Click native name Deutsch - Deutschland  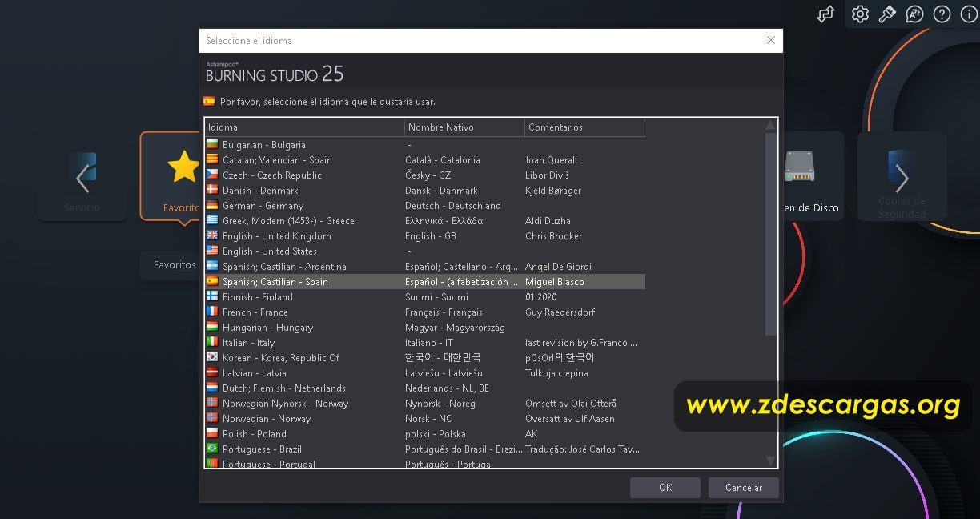coord(453,206)
